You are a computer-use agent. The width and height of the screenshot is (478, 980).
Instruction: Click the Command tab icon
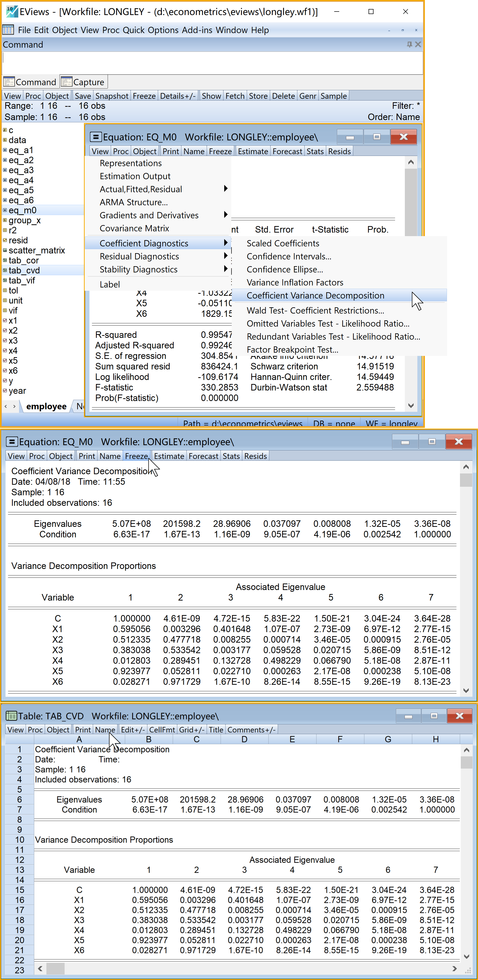(9, 82)
